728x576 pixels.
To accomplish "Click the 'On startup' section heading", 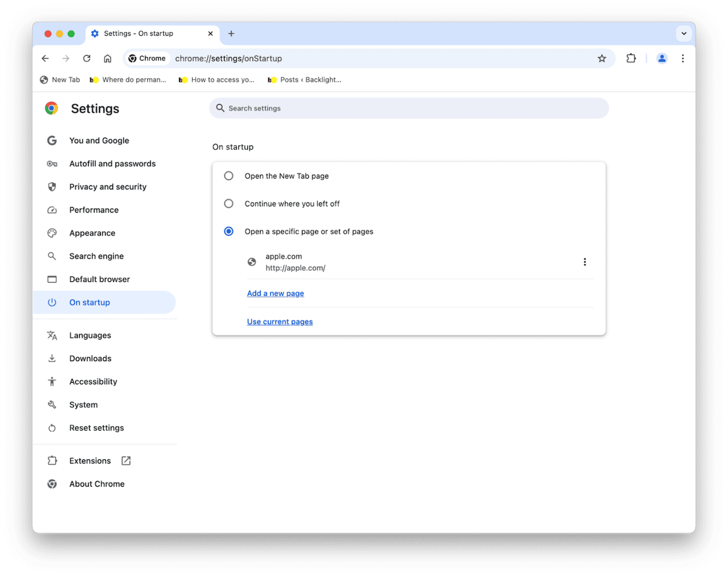I will click(233, 147).
